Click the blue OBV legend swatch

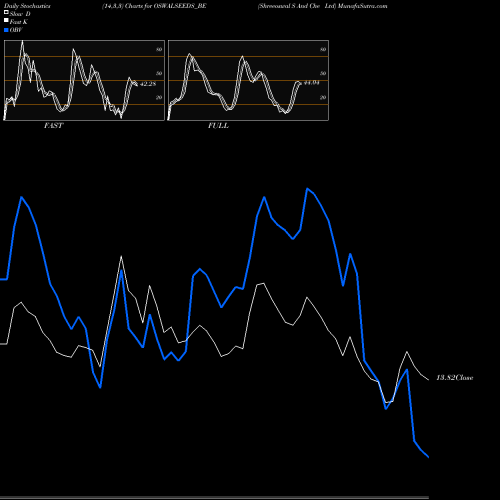(6, 30)
